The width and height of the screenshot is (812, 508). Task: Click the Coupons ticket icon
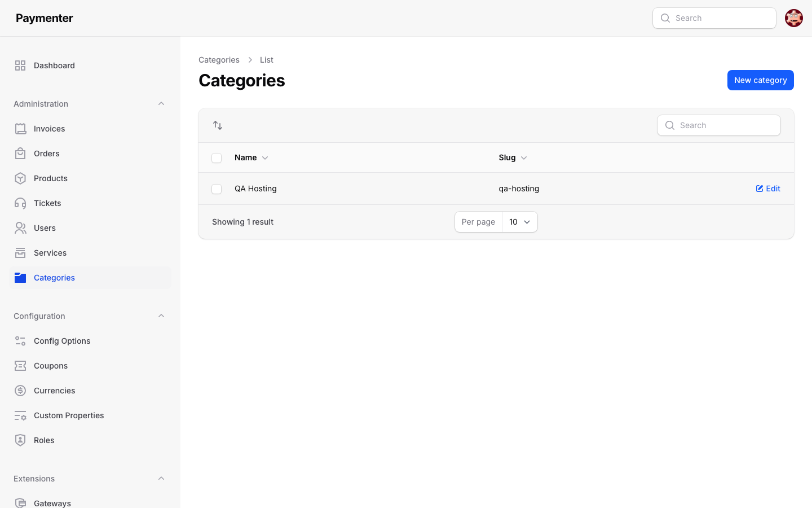[20, 366]
